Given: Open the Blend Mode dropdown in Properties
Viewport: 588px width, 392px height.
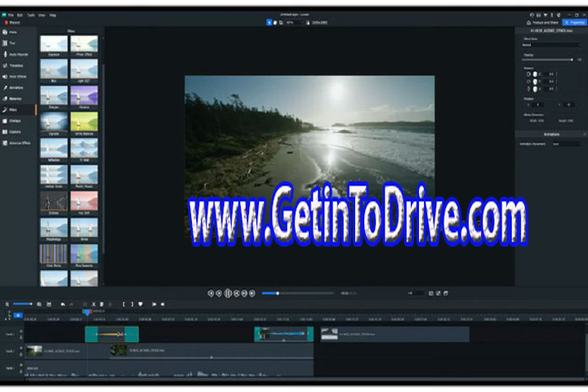Looking at the screenshot, I should pyautogui.click(x=551, y=45).
